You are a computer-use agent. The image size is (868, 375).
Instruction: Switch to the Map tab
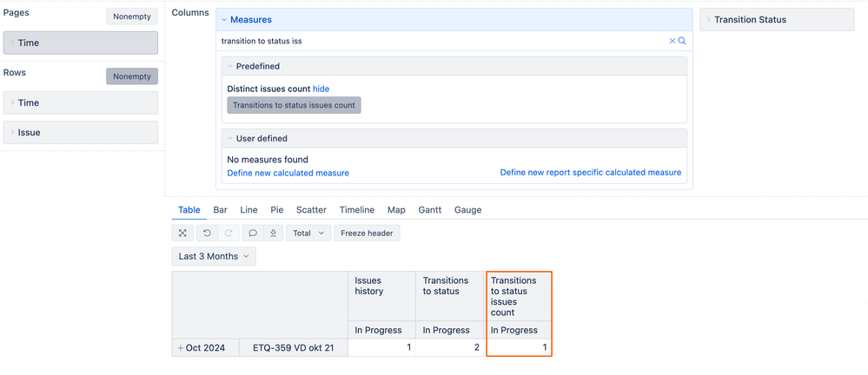396,210
